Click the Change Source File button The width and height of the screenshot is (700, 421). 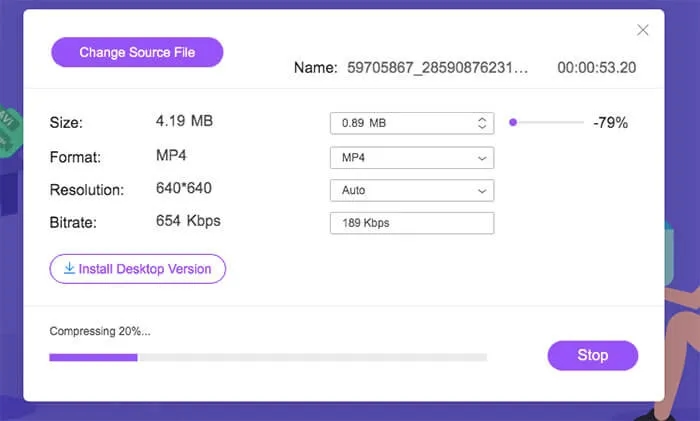[x=137, y=52]
